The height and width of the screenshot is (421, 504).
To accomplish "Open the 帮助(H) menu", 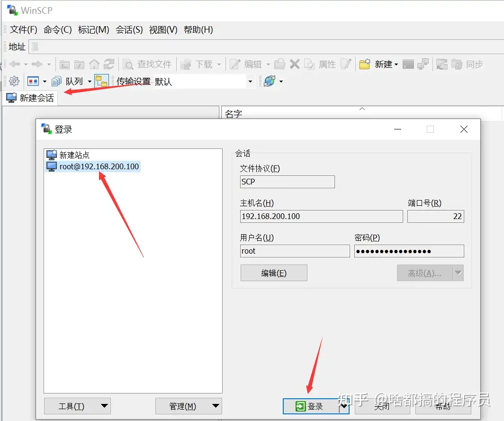I will 198,29.
